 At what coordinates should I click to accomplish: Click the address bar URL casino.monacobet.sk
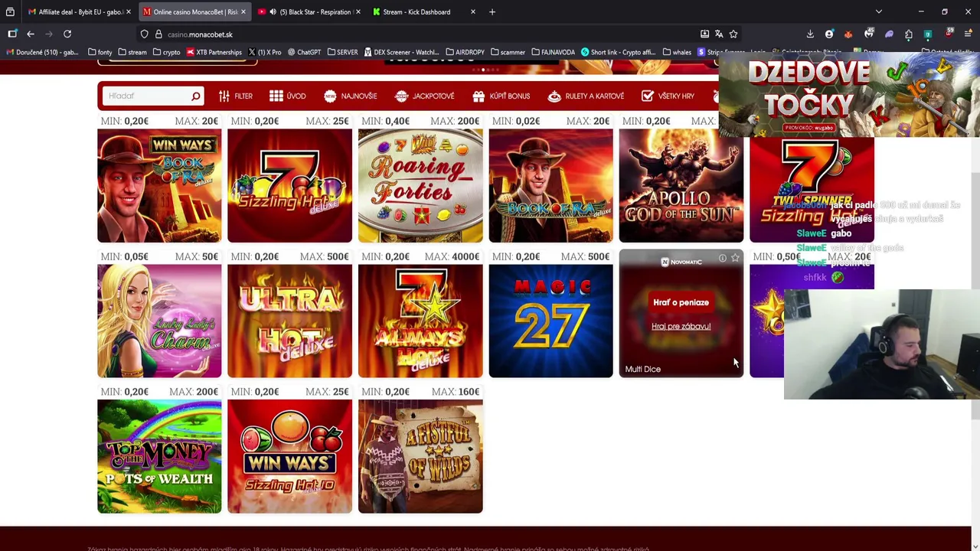(200, 34)
